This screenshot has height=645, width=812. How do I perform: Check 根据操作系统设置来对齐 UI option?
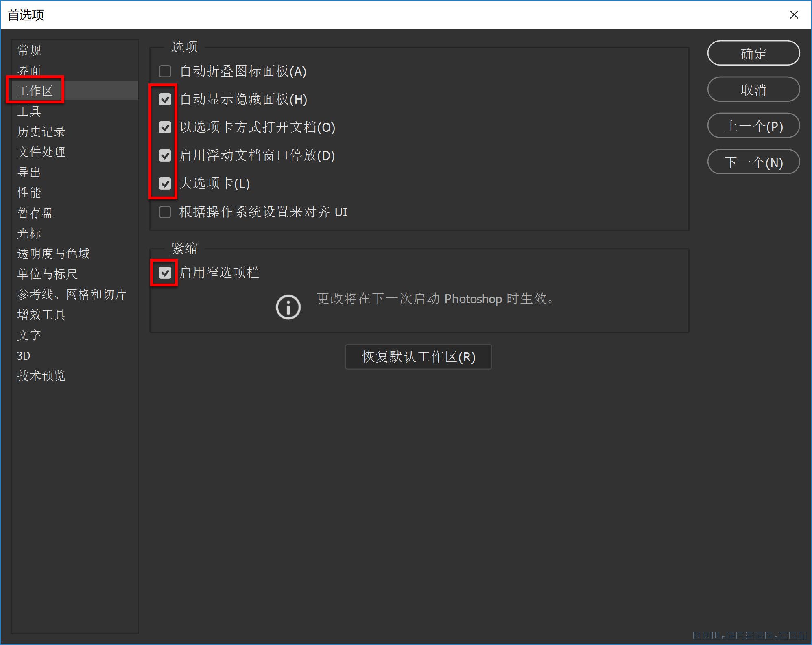tap(165, 212)
